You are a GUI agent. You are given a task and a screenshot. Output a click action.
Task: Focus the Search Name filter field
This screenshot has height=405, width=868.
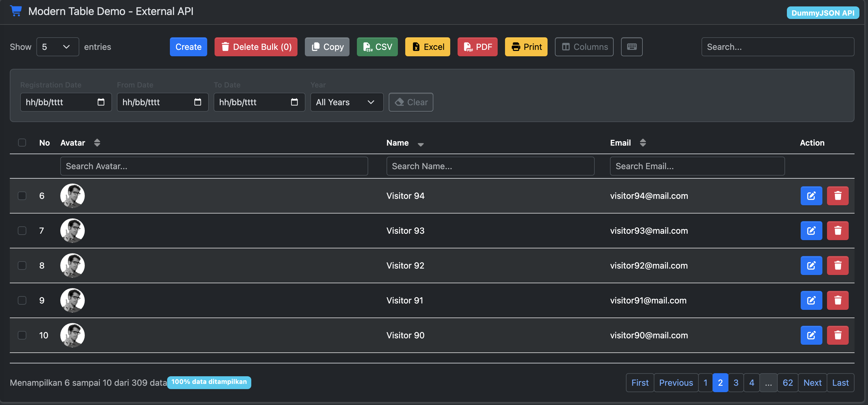coord(490,166)
